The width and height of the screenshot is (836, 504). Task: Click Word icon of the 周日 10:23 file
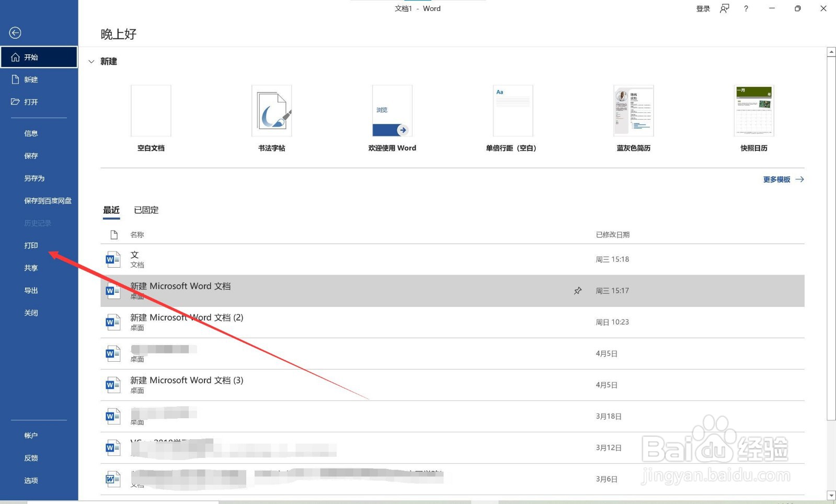113,322
